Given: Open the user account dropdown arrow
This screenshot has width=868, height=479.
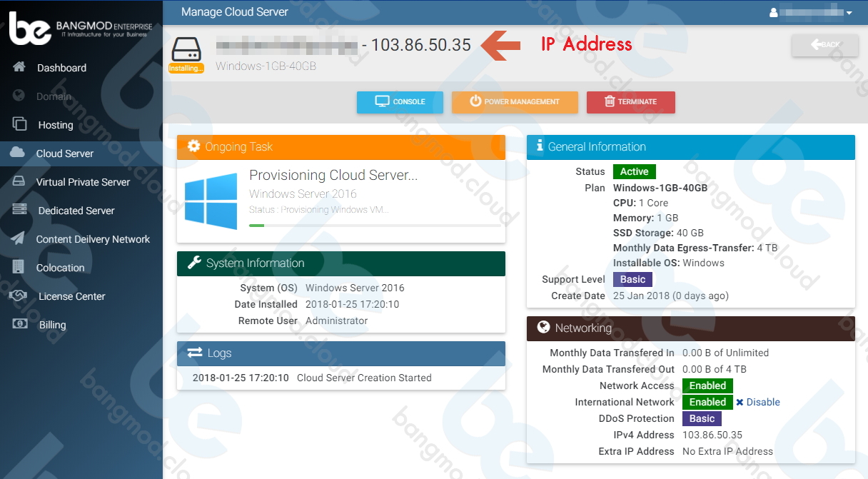Looking at the screenshot, I should [849, 13].
